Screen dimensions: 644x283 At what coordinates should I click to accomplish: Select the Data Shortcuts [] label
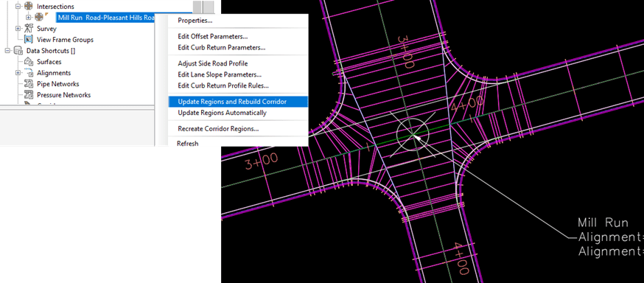pos(51,51)
